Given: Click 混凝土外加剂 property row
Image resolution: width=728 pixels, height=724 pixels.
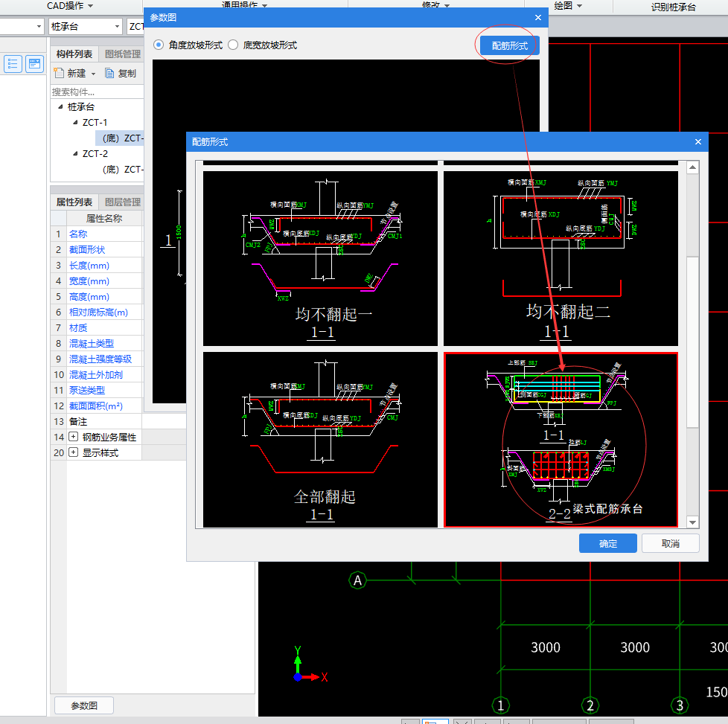Looking at the screenshot, I should tap(96, 374).
